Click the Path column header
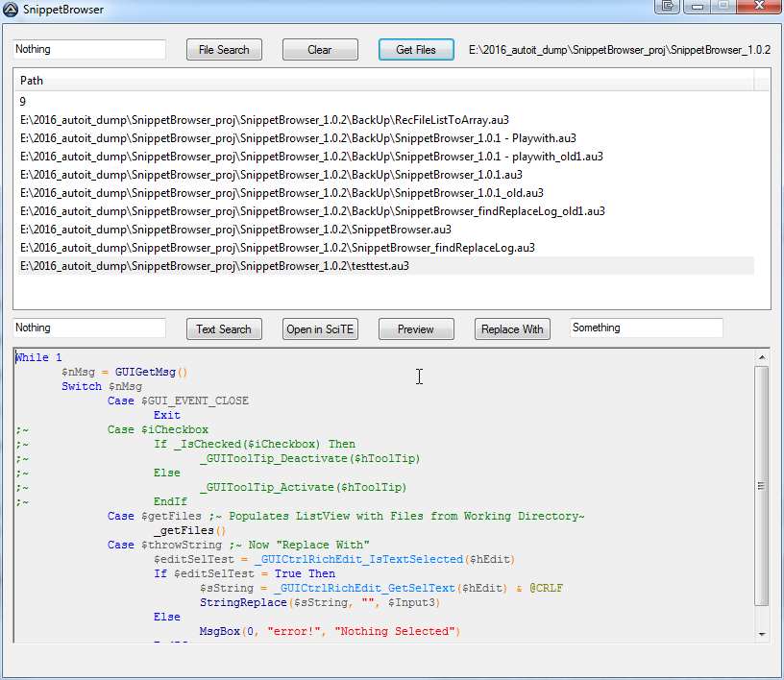This screenshot has height=680, width=784. (x=383, y=81)
